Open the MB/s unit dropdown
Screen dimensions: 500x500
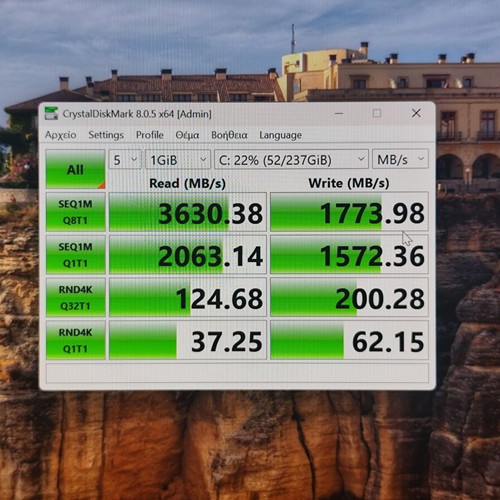(400, 160)
